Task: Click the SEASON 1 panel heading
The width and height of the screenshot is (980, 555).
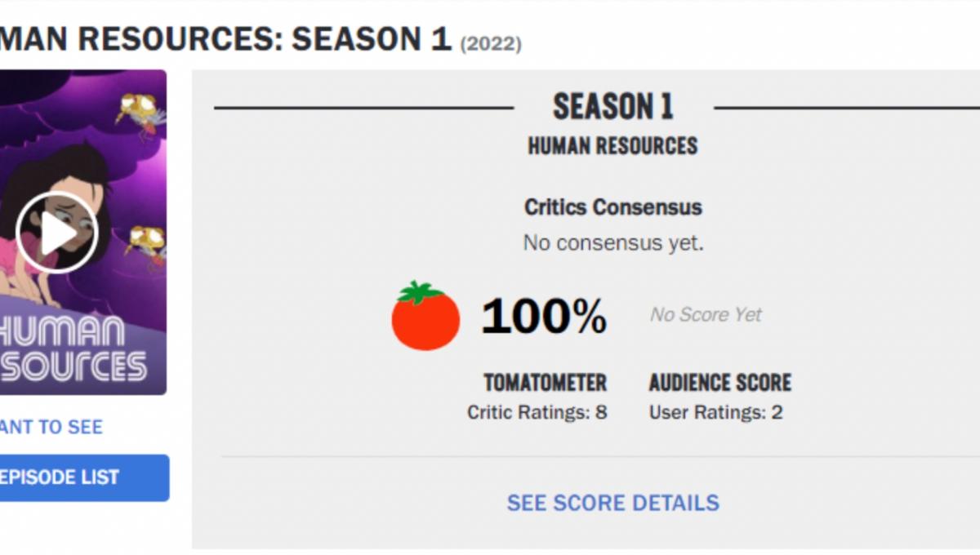Action: (613, 107)
